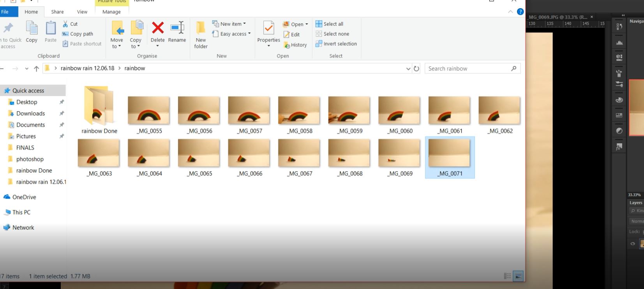This screenshot has width=644, height=289.
Task: Expand the Delete options dropdown arrow
Action: (x=157, y=46)
